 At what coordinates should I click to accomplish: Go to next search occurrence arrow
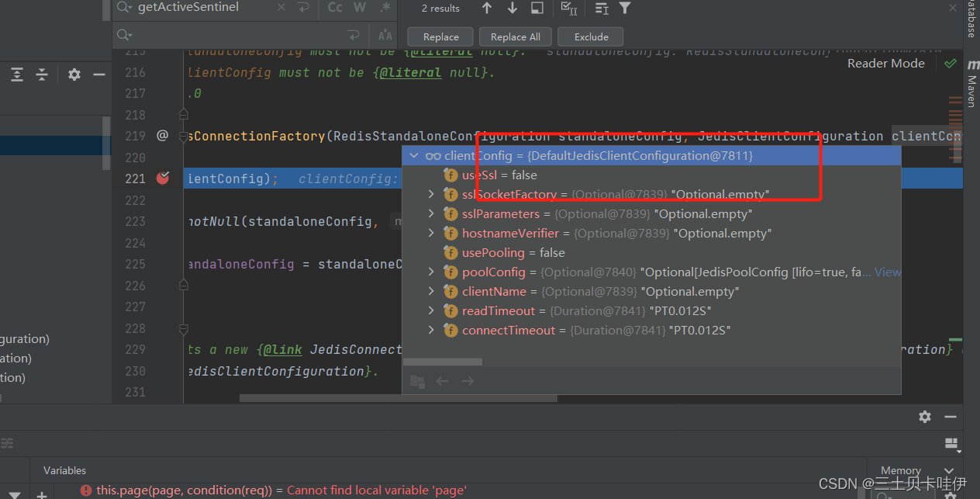(x=512, y=8)
